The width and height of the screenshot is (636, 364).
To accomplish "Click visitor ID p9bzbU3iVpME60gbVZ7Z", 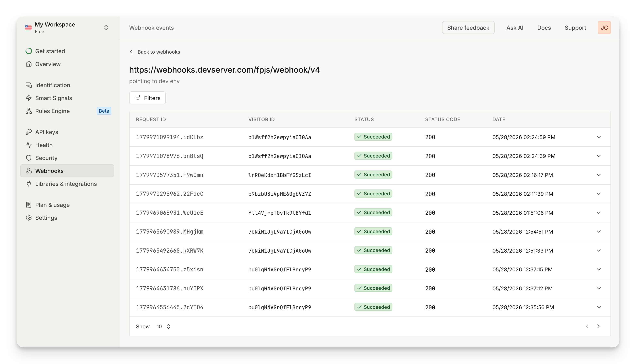I will (x=280, y=194).
